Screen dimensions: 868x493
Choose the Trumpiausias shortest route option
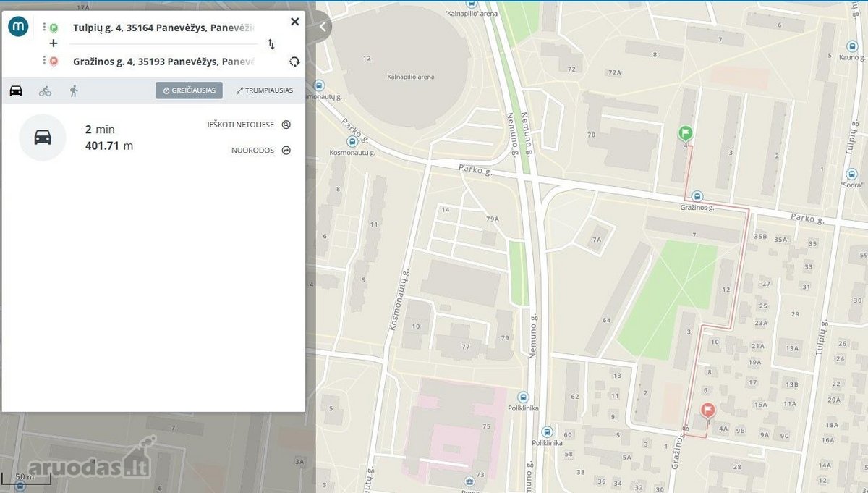(265, 90)
